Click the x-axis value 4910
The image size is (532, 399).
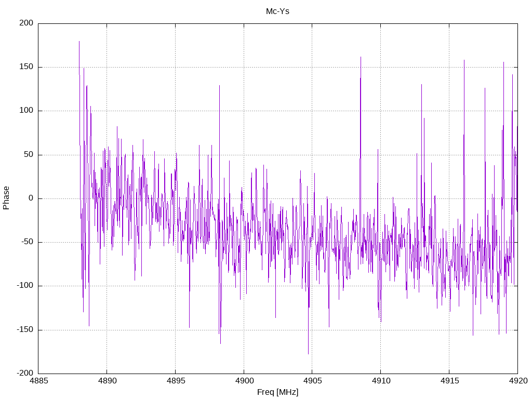point(381,381)
